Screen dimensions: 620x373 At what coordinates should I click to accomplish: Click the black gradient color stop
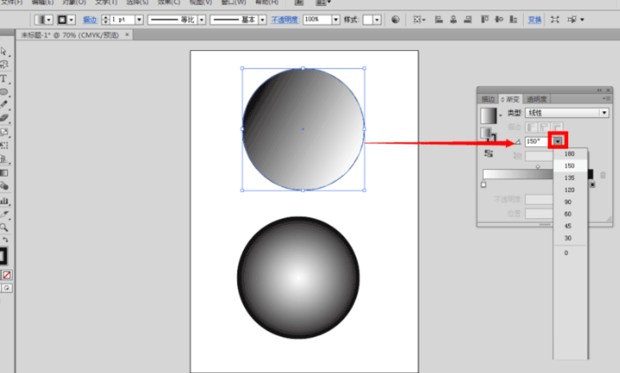pos(592,184)
